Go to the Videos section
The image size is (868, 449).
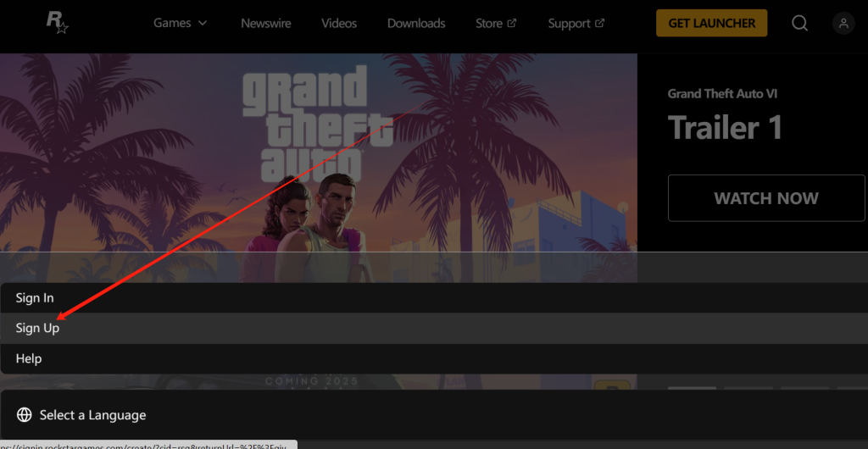coord(339,23)
